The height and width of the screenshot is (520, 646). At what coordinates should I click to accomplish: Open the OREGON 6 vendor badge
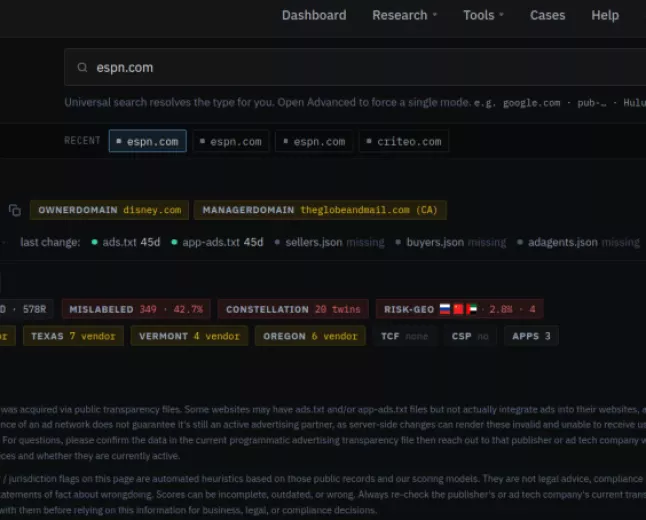point(310,336)
